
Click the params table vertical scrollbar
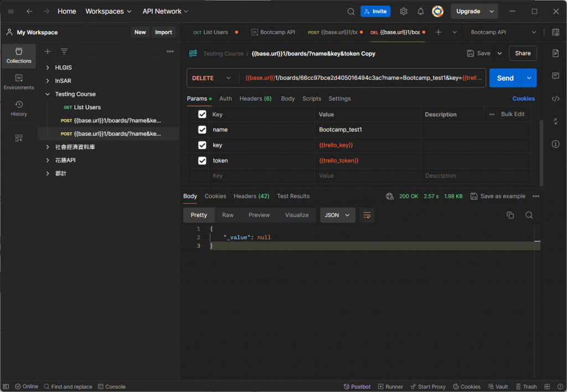[x=542, y=153]
